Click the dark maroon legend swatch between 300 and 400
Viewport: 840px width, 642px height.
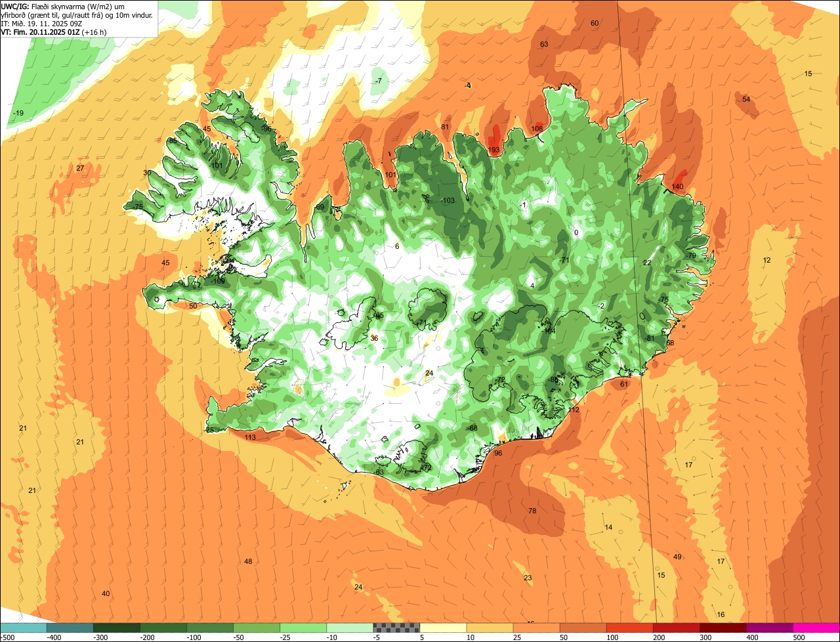click(723, 628)
